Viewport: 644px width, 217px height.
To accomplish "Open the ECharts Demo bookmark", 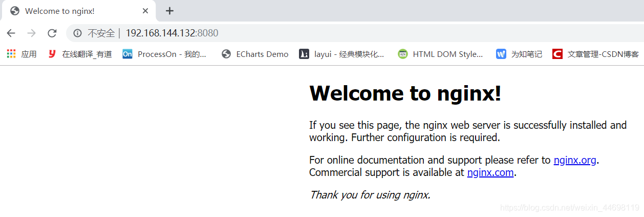I will (255, 54).
